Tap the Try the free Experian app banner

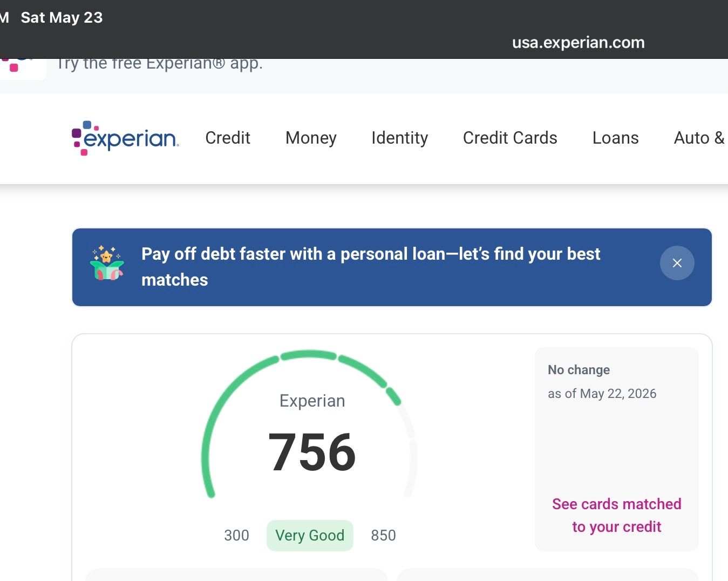coord(160,64)
